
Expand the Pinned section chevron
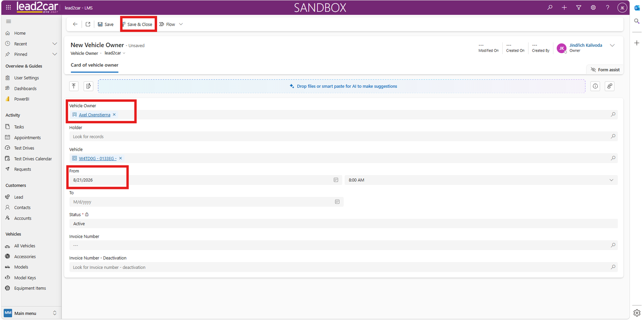click(x=55, y=54)
